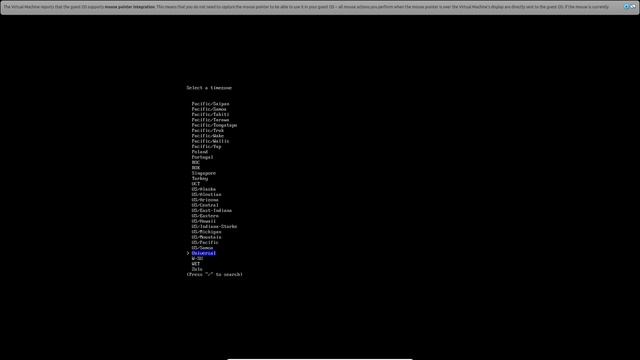
Task: Select the Pacific/Samoa timezone
Action: pos(209,109)
